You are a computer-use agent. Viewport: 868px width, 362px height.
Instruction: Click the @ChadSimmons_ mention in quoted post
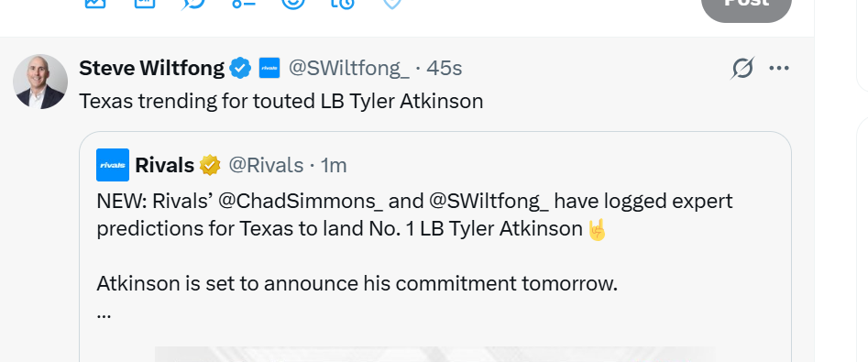(x=301, y=201)
